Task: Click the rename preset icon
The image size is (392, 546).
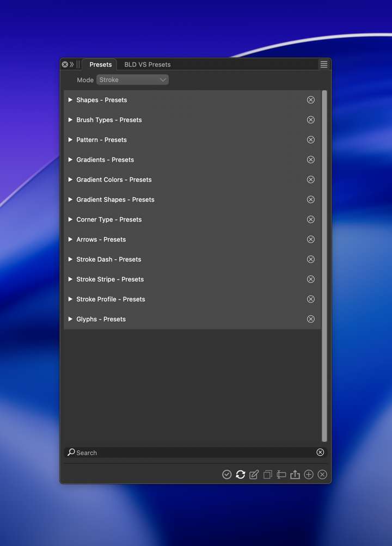Action: pos(281,475)
